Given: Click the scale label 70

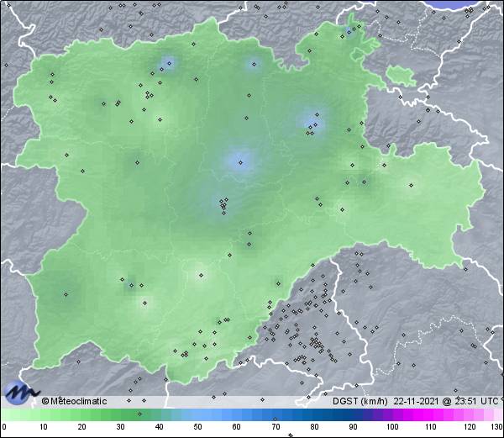Looking at the screenshot, I should [x=276, y=427].
